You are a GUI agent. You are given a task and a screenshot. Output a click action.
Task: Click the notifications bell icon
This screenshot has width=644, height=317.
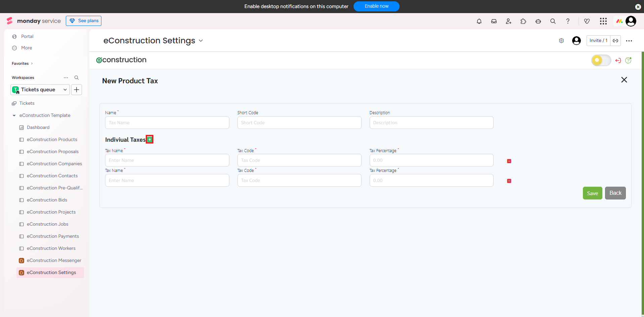479,21
